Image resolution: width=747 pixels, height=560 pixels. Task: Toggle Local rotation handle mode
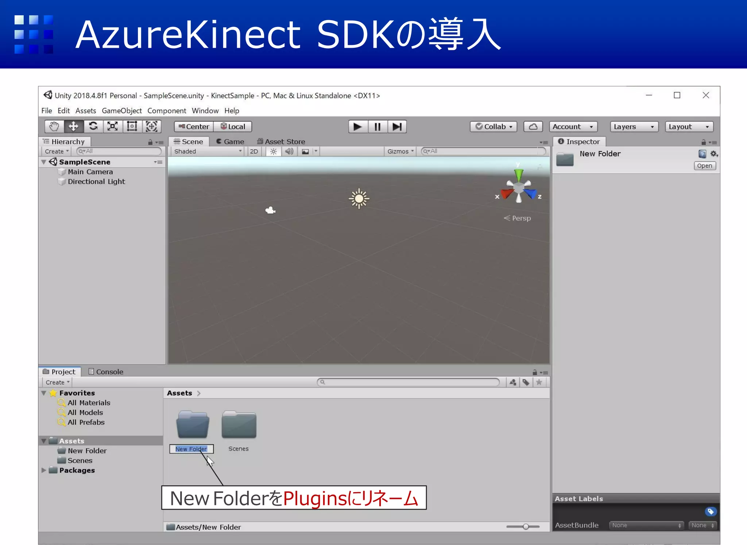coord(233,127)
